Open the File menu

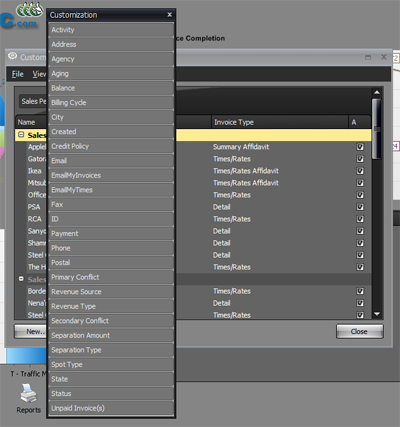(18, 74)
